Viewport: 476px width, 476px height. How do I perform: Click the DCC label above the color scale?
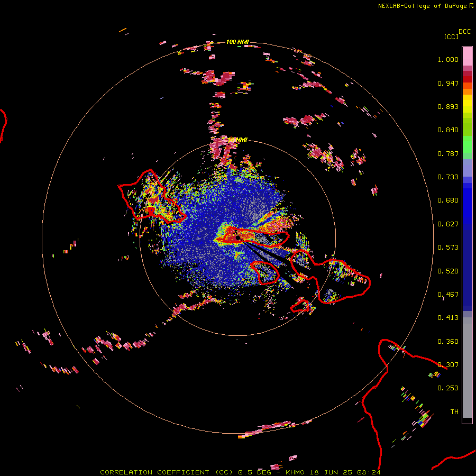[465, 32]
